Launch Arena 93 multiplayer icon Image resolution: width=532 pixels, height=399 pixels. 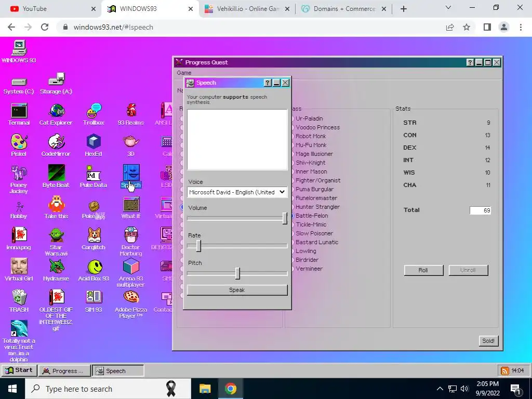click(x=130, y=273)
